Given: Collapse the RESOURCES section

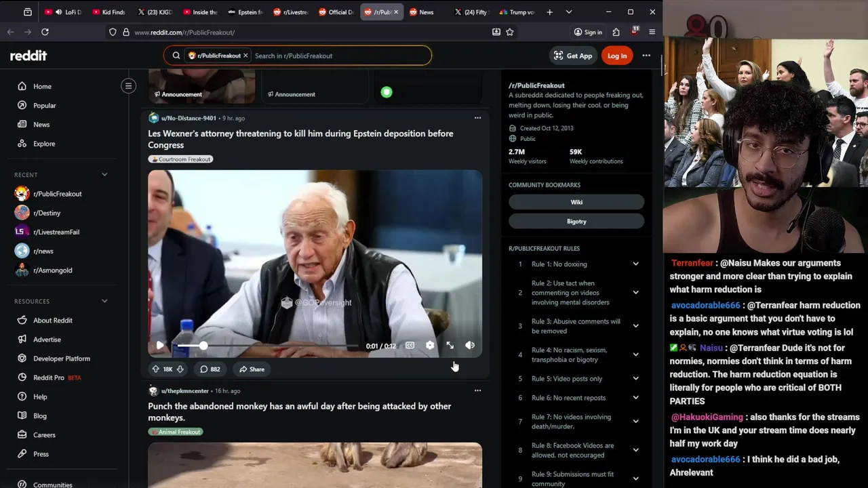Looking at the screenshot, I should coord(104,301).
